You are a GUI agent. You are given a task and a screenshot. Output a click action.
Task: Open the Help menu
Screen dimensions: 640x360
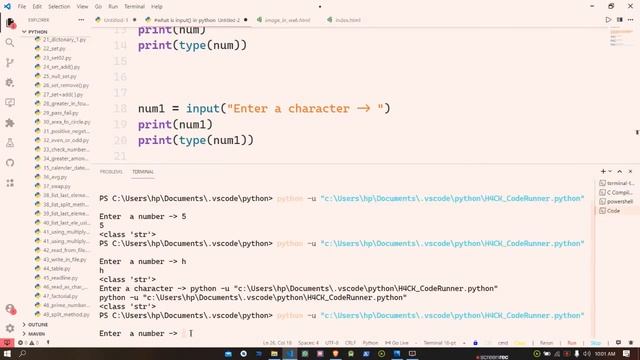click(x=157, y=7)
